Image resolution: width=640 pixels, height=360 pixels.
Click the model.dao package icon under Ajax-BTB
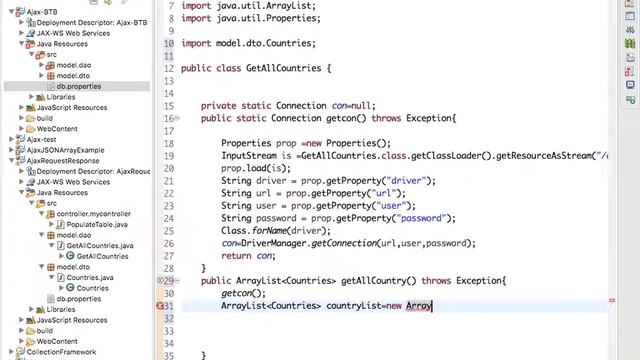[51, 65]
